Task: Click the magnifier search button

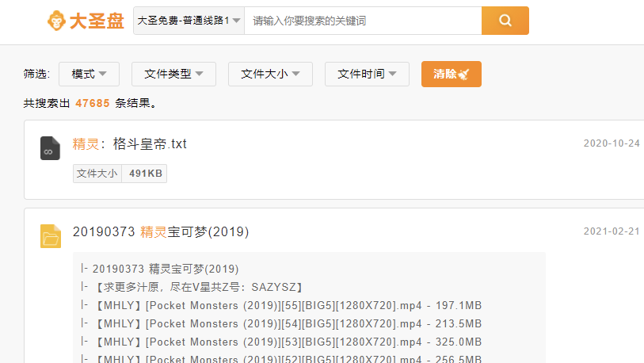Action: 505,21
